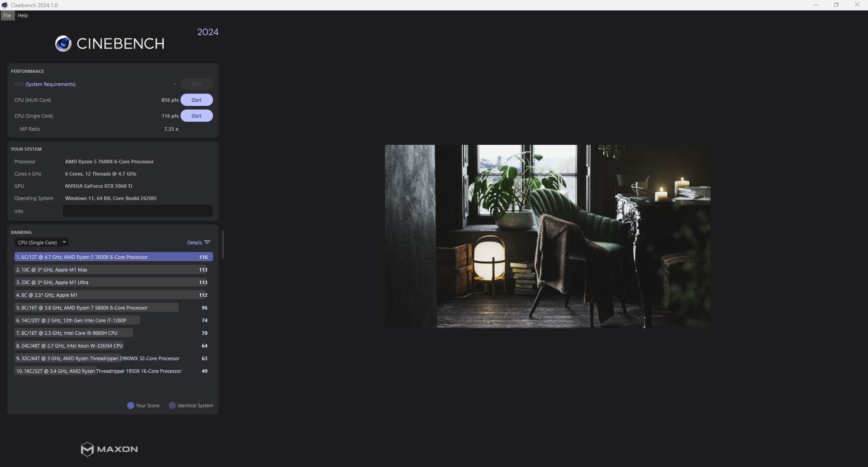Select ranking row AMD Ryzen 5 7600X
This screenshot has width=868, height=467.
point(114,257)
